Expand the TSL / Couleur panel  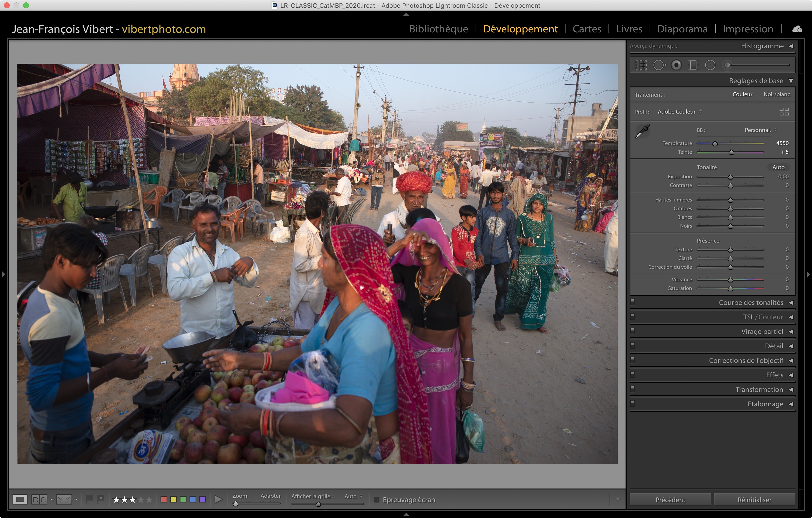click(x=790, y=317)
